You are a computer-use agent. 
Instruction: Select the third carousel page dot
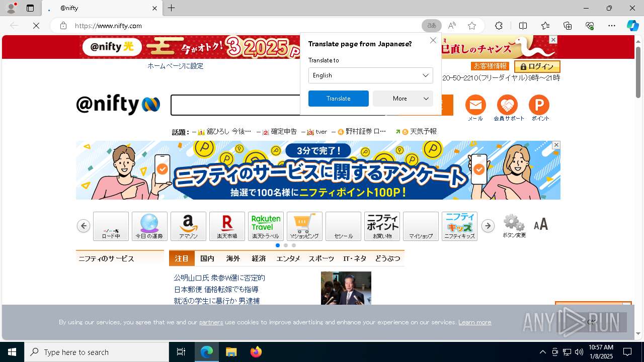tap(294, 245)
